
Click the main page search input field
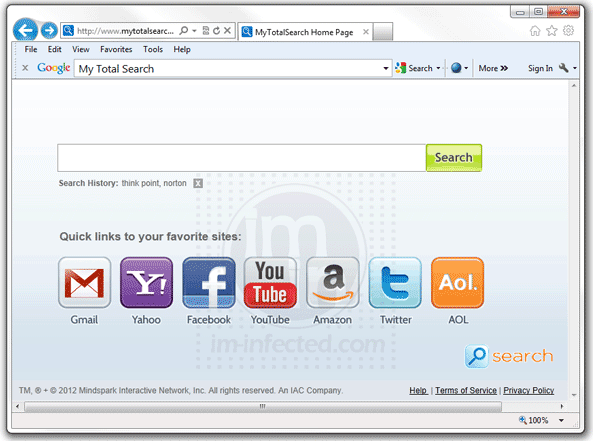[x=242, y=158]
